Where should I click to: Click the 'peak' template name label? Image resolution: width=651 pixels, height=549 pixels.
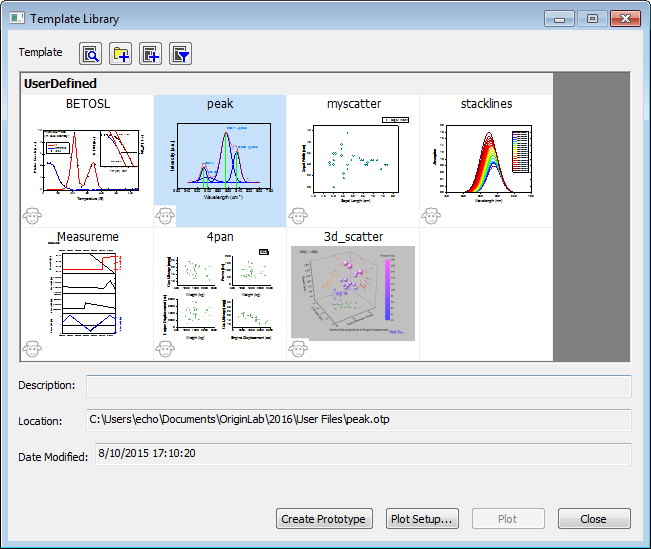tap(220, 104)
